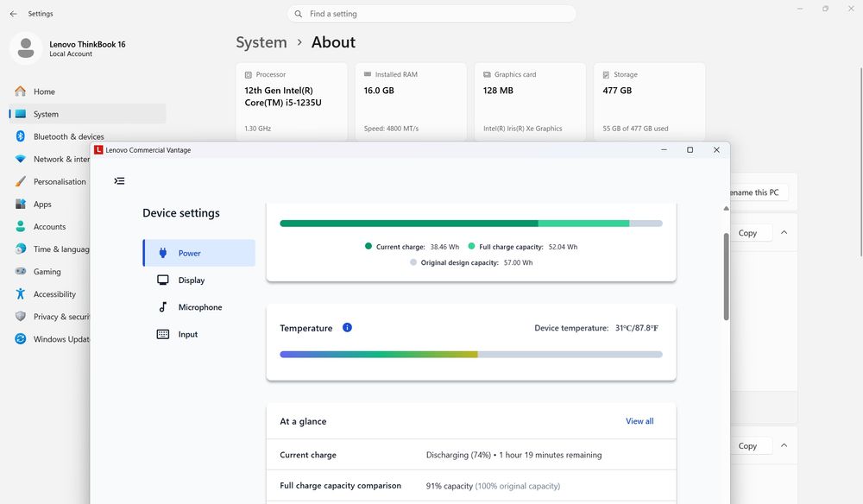Maximize the Lenovo Commercial Vantage window
Image resolution: width=863 pixels, height=504 pixels.
pyautogui.click(x=690, y=149)
